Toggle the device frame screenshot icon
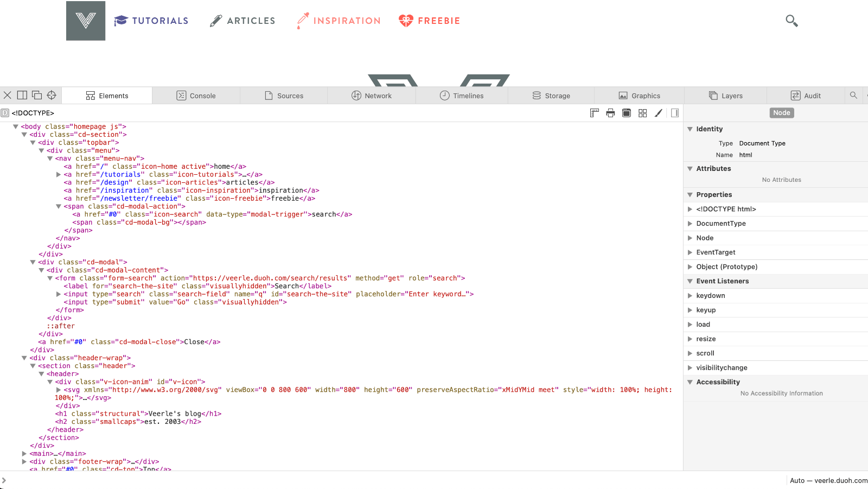The image size is (868, 489). 627,113
